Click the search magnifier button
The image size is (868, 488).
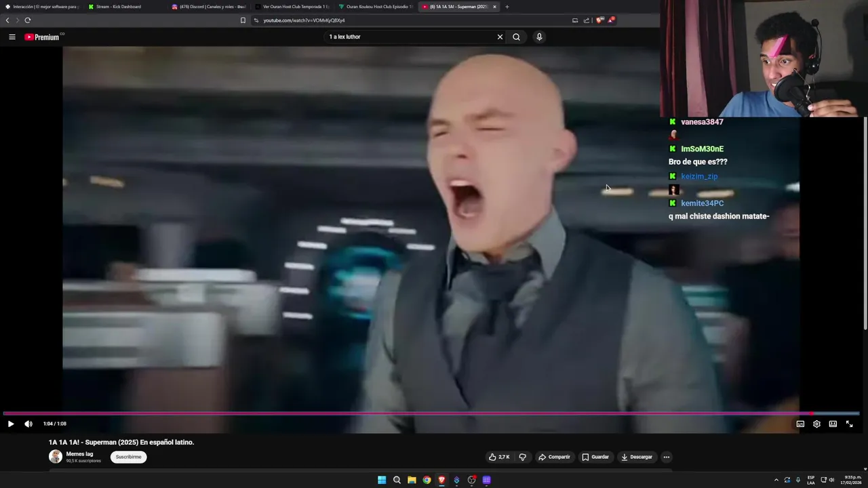pyautogui.click(x=516, y=37)
